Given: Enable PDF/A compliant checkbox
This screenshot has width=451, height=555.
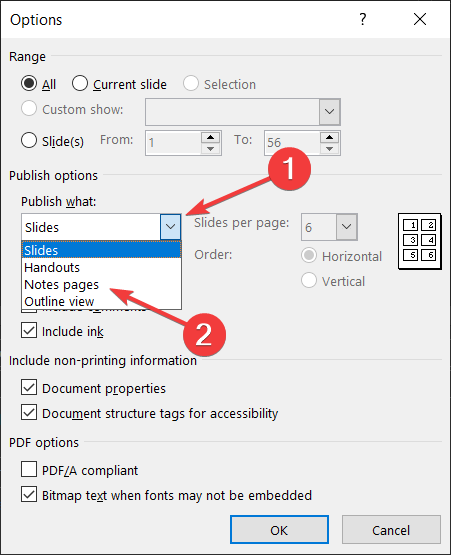Looking at the screenshot, I should point(29,470).
